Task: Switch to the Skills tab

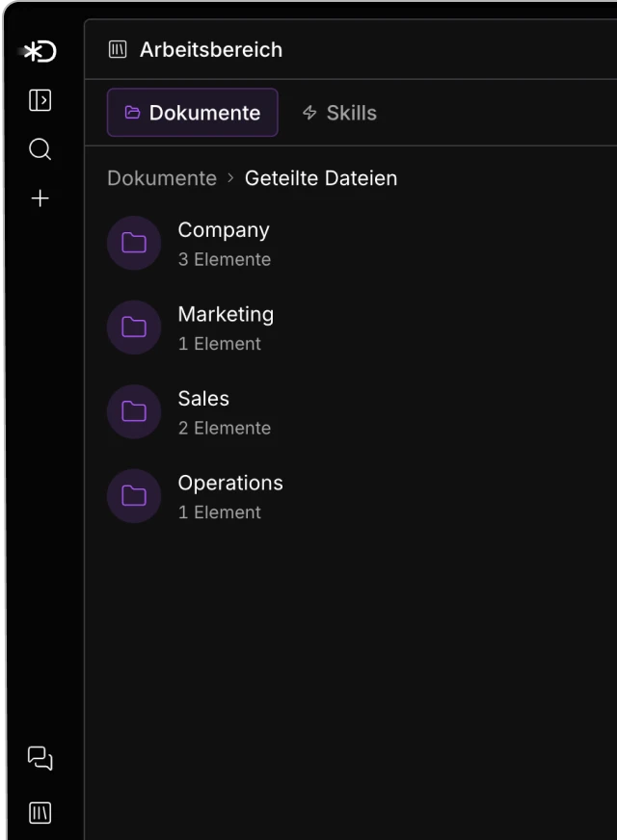Action: coord(339,113)
